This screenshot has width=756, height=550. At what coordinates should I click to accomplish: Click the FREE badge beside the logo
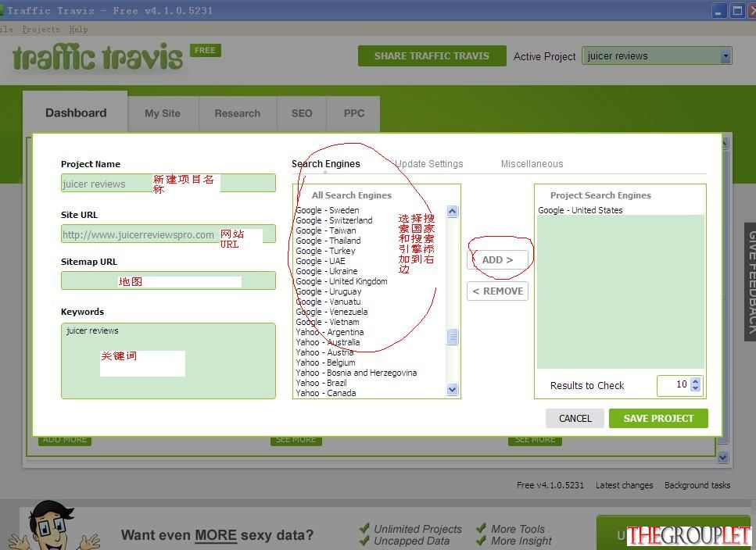pyautogui.click(x=206, y=51)
